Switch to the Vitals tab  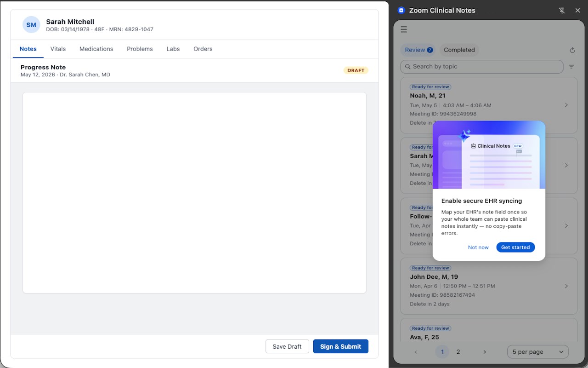[58, 49]
